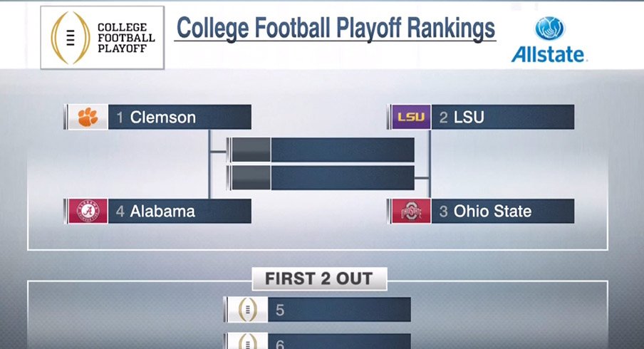Click the empty upper championship slot

pos(321,150)
